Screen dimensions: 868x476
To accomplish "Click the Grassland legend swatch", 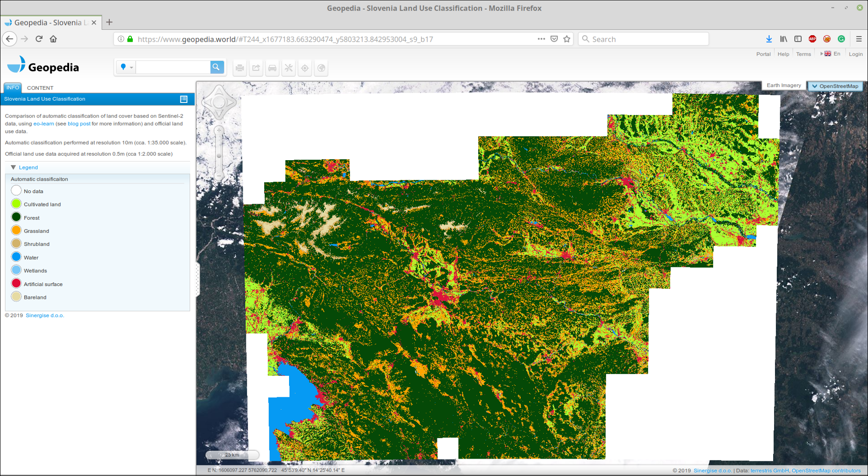I will (16, 230).
